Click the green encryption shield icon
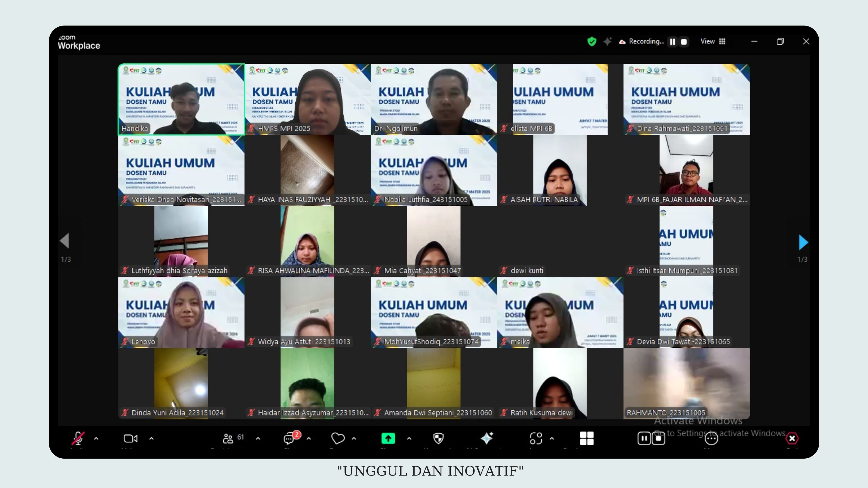The height and width of the screenshot is (488, 868). pos(592,42)
